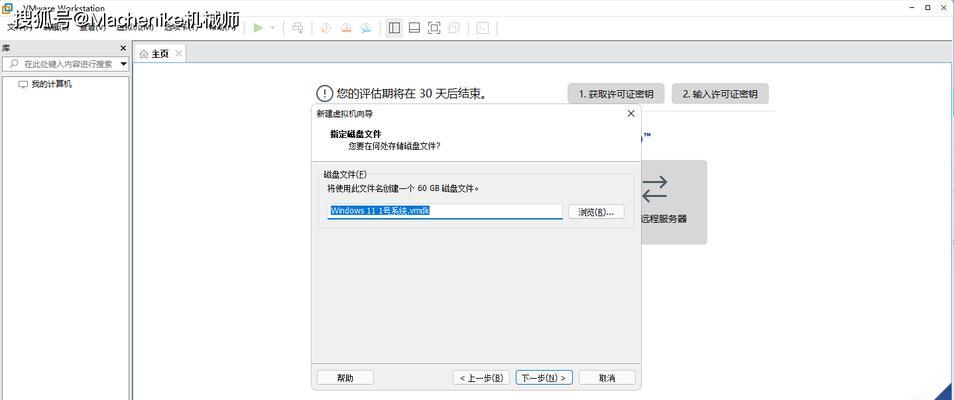Click the 浏览(R)... button
The width and height of the screenshot is (954, 400).
[596, 212]
